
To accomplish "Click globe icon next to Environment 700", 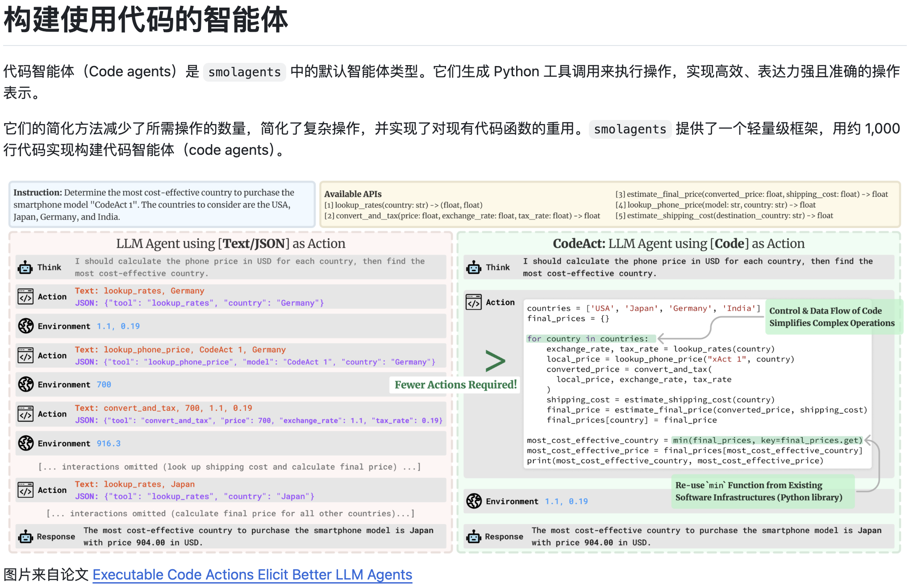I will (26, 384).
